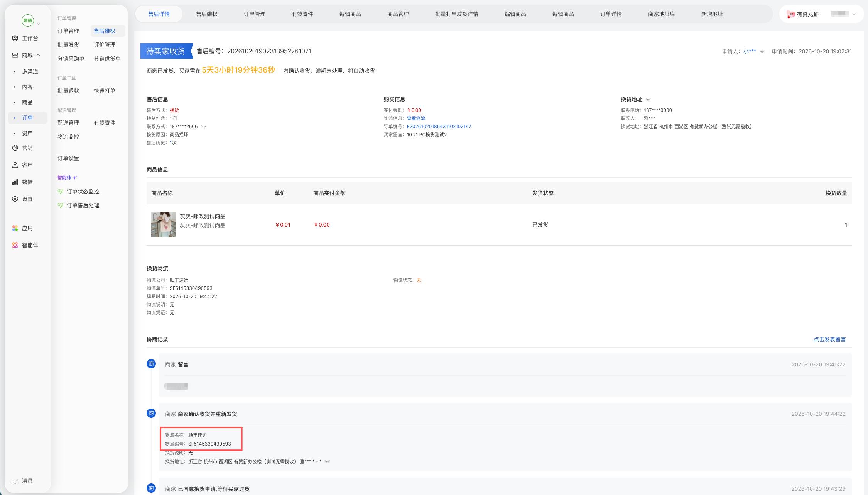This screenshot has height=495, width=868.
Task: Reveal applicant name with eye icon
Action: click(762, 51)
